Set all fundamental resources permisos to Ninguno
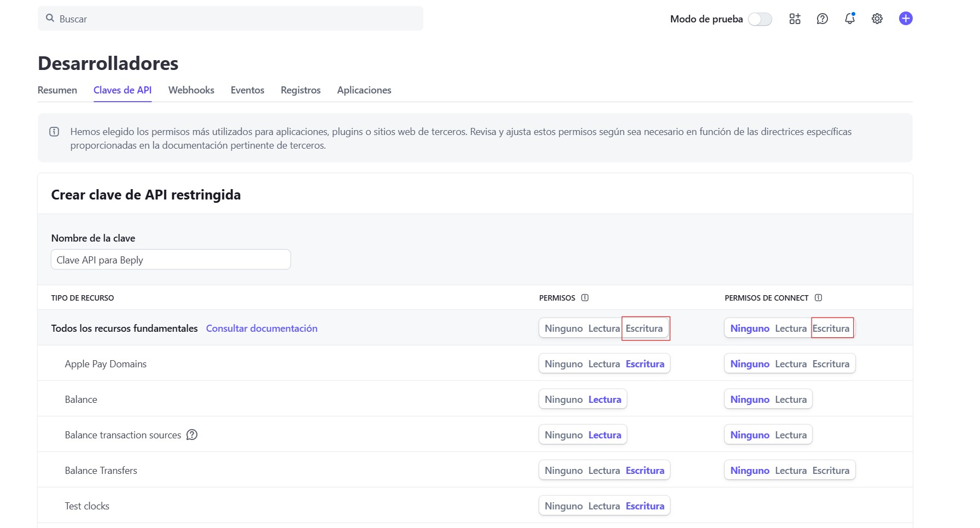Image resolution: width=980 pixels, height=528 pixels. click(x=564, y=328)
